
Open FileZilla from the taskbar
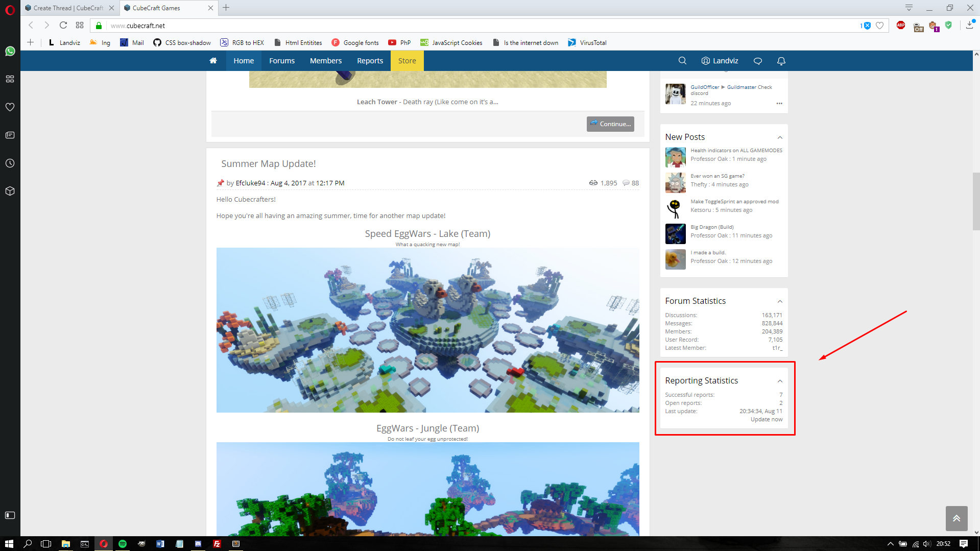(217, 544)
